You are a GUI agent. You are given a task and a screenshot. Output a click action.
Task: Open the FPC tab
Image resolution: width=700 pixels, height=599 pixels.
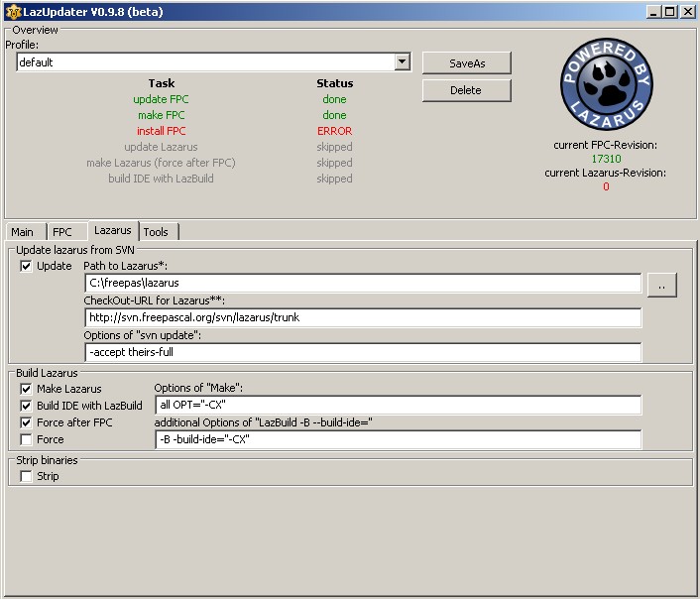point(62,232)
